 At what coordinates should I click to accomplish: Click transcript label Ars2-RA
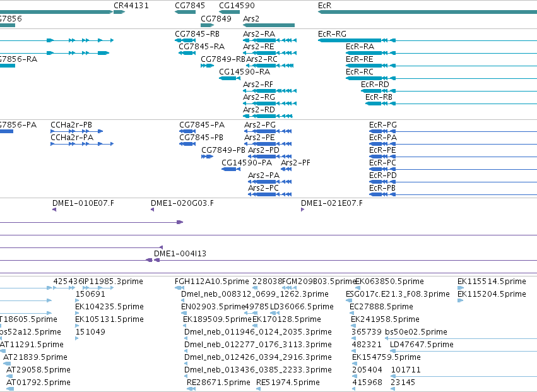pos(259,34)
